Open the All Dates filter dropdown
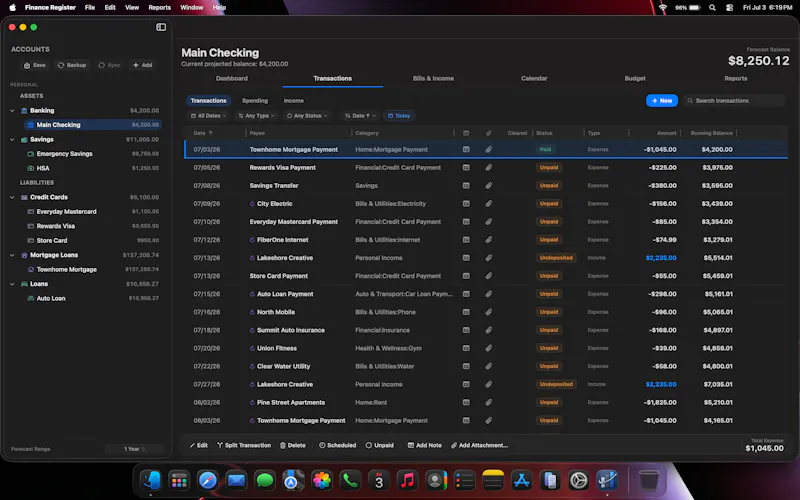The image size is (800, 500). click(208, 116)
